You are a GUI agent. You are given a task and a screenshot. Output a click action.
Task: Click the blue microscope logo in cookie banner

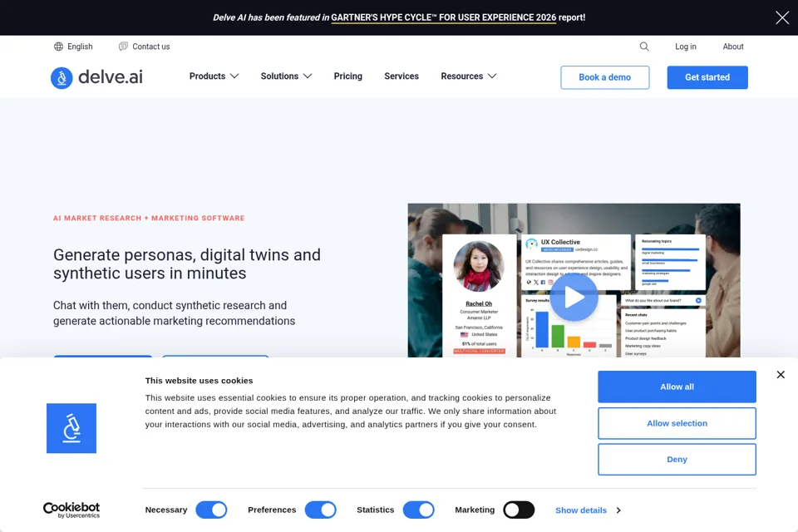click(x=71, y=428)
